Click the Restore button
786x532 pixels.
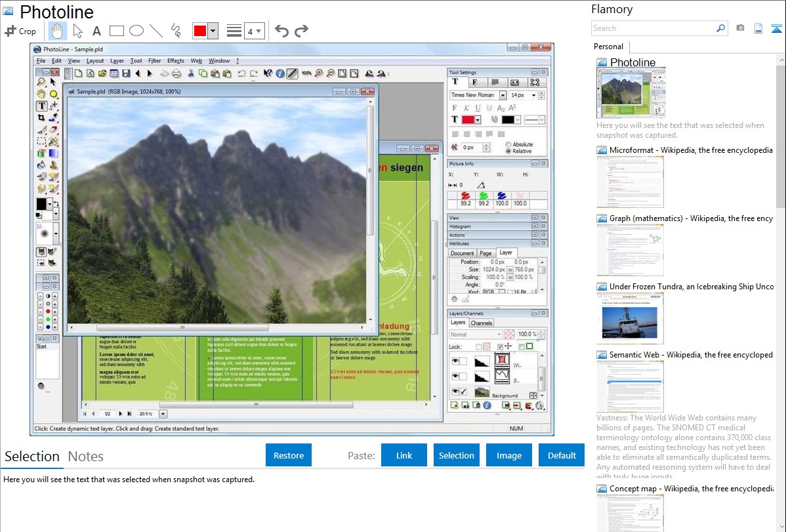click(289, 455)
